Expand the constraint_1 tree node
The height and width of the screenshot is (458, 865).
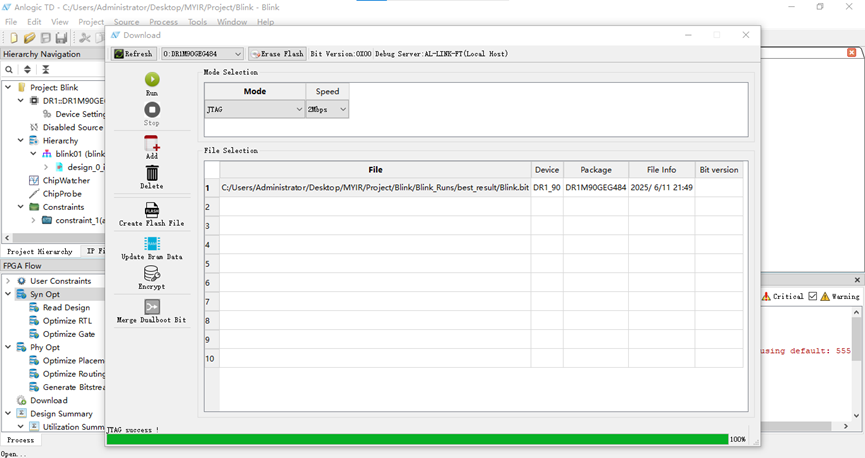pyautogui.click(x=34, y=220)
